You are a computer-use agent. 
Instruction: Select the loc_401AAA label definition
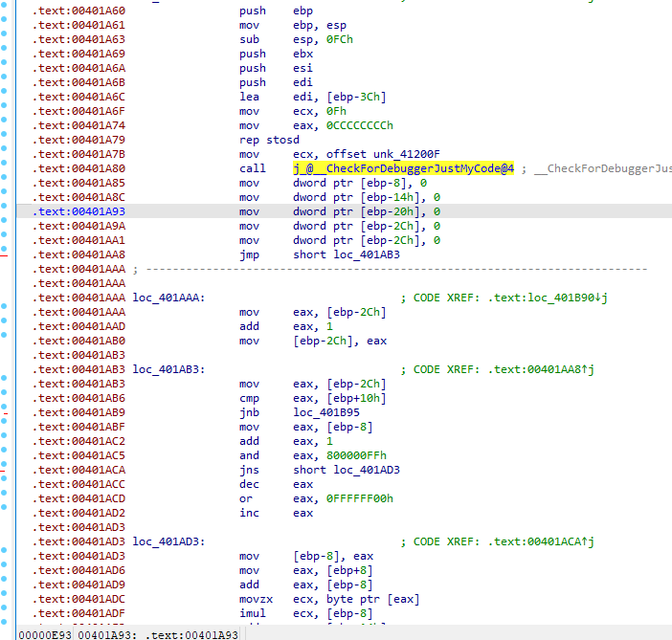(168, 298)
